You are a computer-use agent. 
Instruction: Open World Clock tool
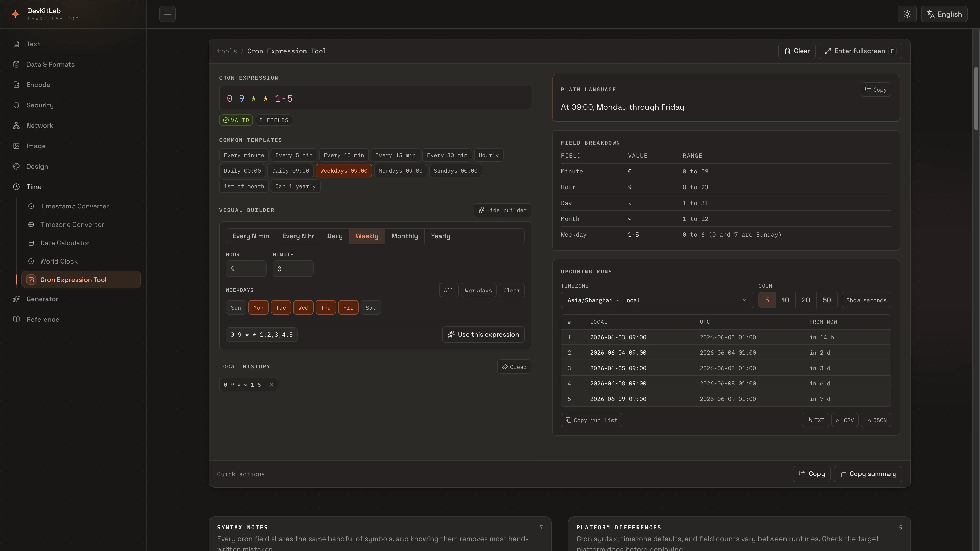coord(81,261)
